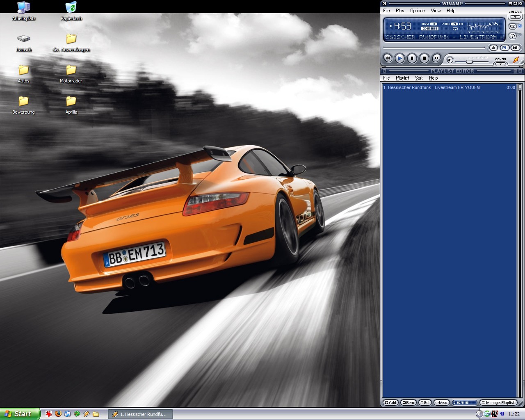Toggle shuffle mode (1-2-3 button)
This screenshot has width=525, height=420.
(x=513, y=36)
